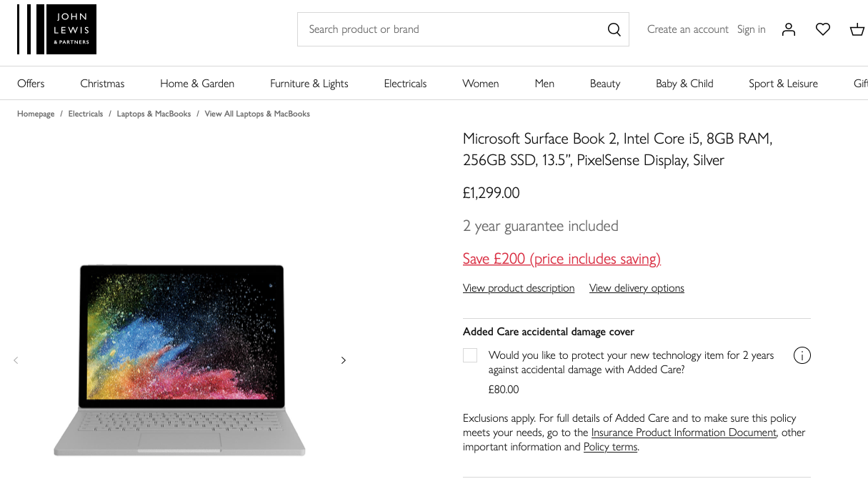The image size is (868, 484).
Task: Open the Furniture & Lights menu
Action: pyautogui.click(x=309, y=84)
